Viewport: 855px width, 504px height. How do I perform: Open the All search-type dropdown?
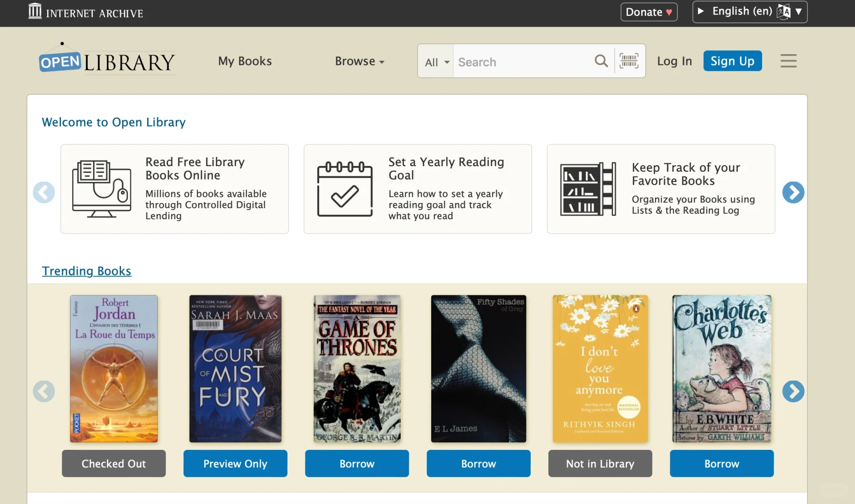coord(436,61)
